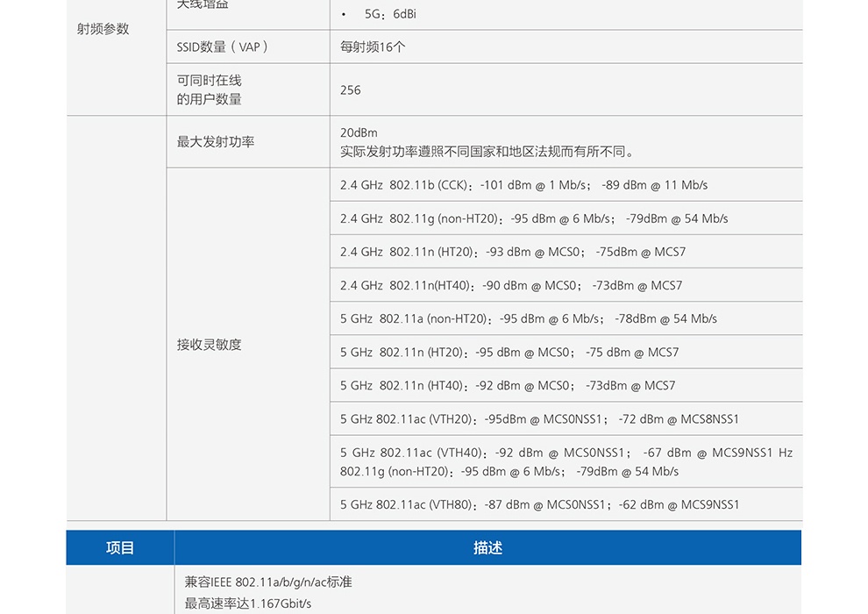Select the 2.4 GHz 802.11g (non-HT20) row
Viewport: 868px width, 614px height.
pos(533,218)
